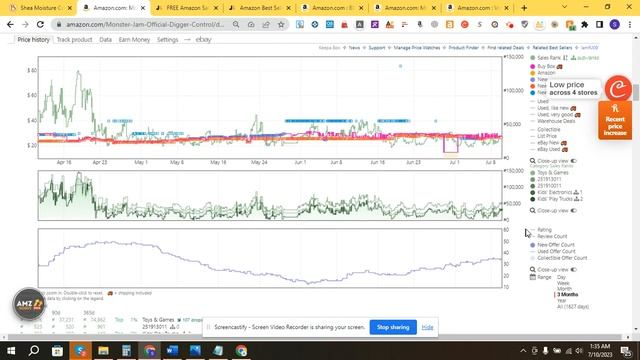Open the Chrome profile avatar
Viewport: 640px width, 360px height.
click(x=615, y=24)
